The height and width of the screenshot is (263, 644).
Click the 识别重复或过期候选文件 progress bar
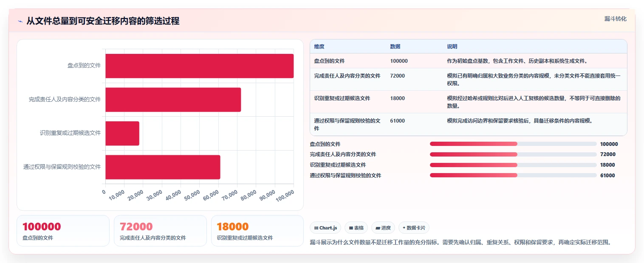pyautogui.click(x=513, y=165)
